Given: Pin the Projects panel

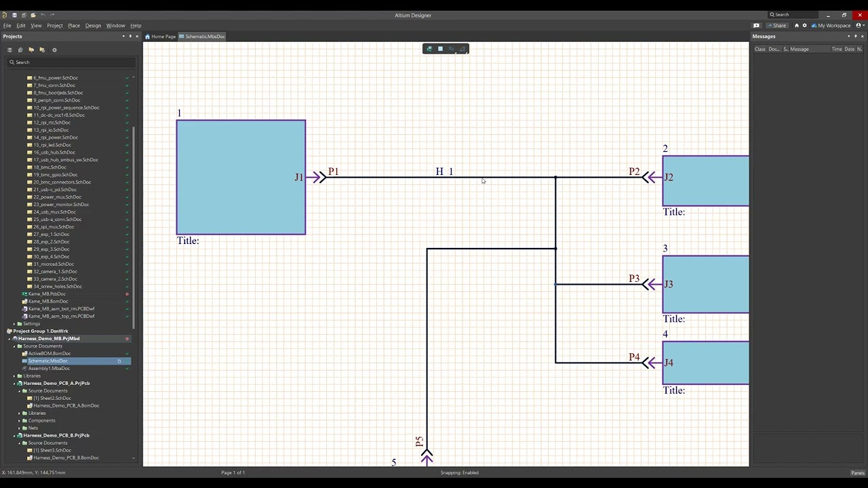Looking at the screenshot, I should point(130,37).
